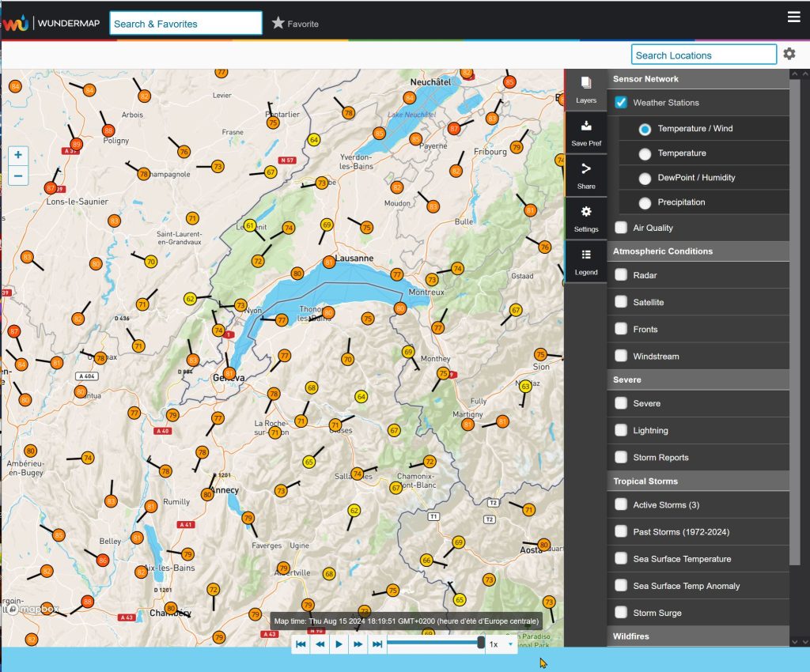Click the gear icon beside Search Locations
Image resolution: width=810 pixels, height=672 pixels.
(x=789, y=54)
